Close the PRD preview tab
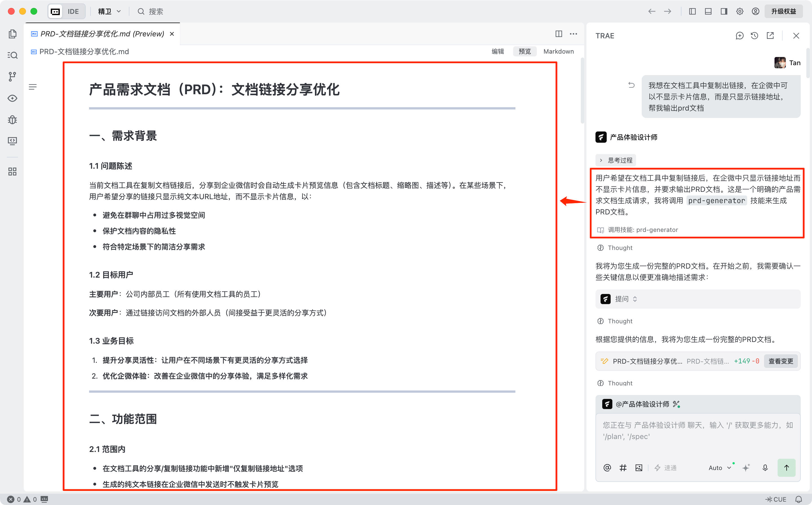Viewport: 812px width, 505px height. coord(172,34)
